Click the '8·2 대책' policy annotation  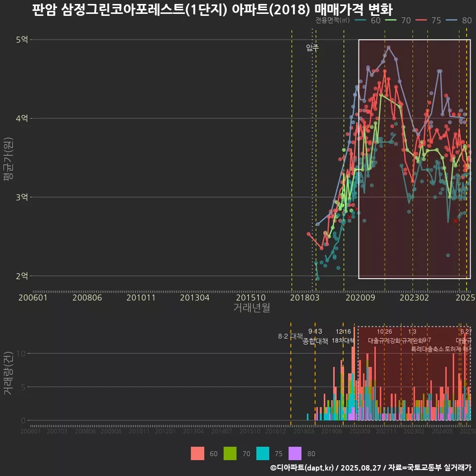click(291, 336)
